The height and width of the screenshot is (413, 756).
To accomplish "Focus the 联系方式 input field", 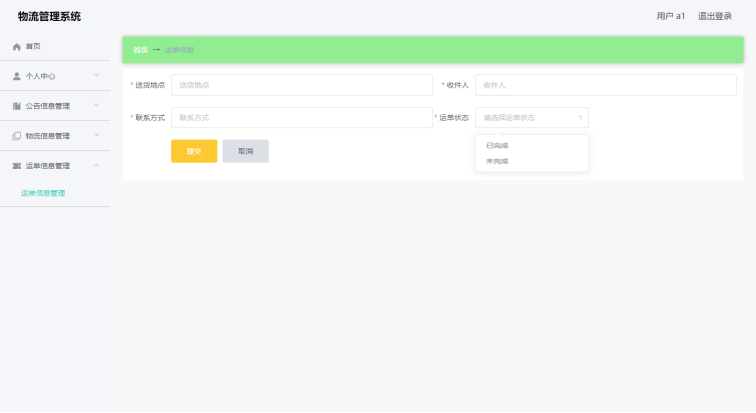I will [302, 118].
